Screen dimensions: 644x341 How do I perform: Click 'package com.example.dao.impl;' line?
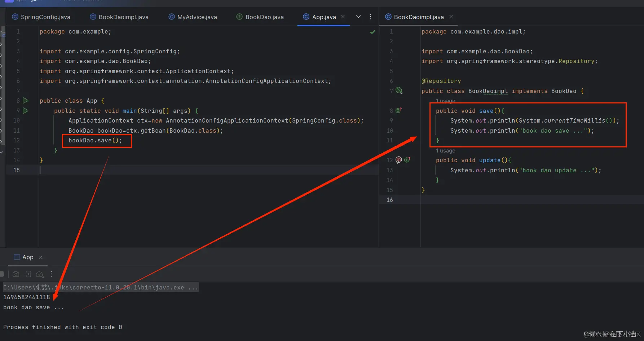point(473,32)
